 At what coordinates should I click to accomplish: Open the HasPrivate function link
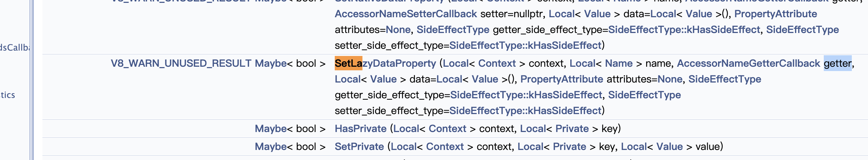pyautogui.click(x=360, y=129)
